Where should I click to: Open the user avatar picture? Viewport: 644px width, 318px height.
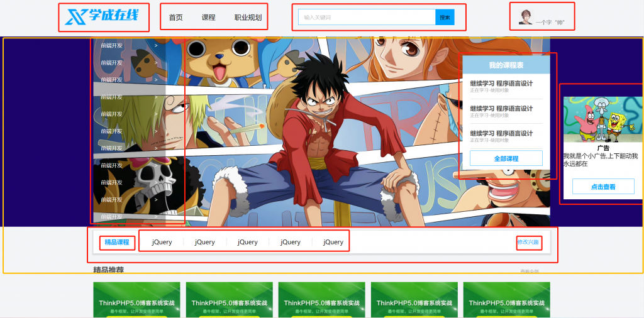[x=525, y=17]
